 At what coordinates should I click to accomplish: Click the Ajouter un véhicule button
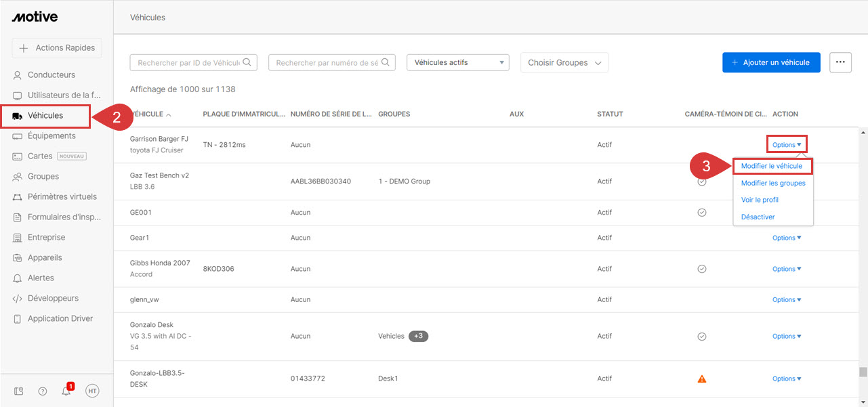tap(771, 62)
